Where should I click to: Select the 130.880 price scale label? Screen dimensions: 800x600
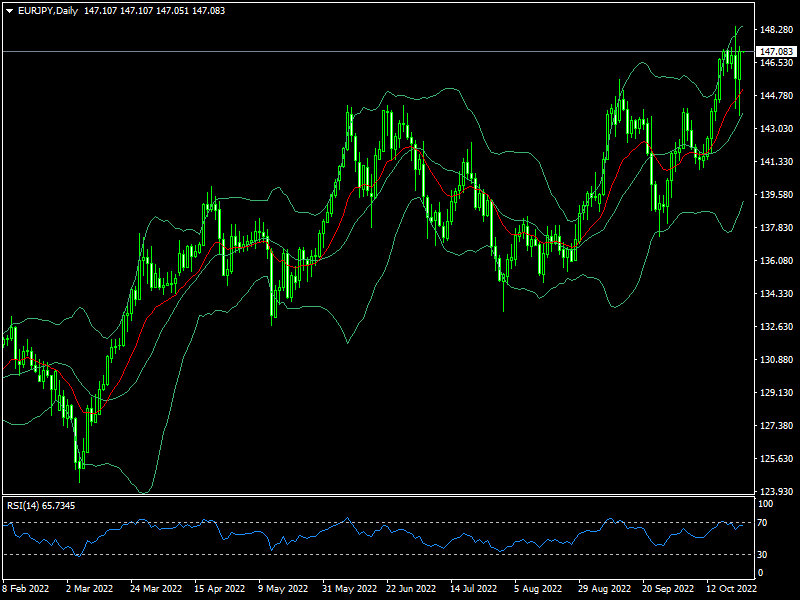(x=777, y=360)
